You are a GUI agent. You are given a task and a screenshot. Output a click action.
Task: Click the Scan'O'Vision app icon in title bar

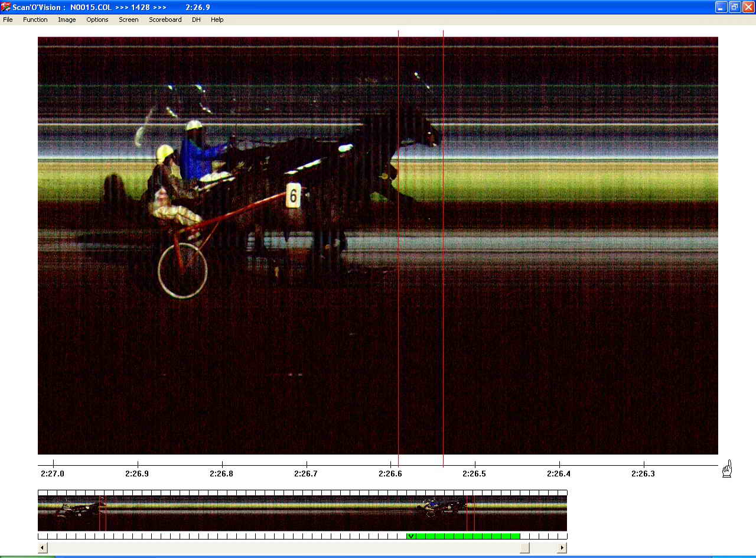point(6,7)
